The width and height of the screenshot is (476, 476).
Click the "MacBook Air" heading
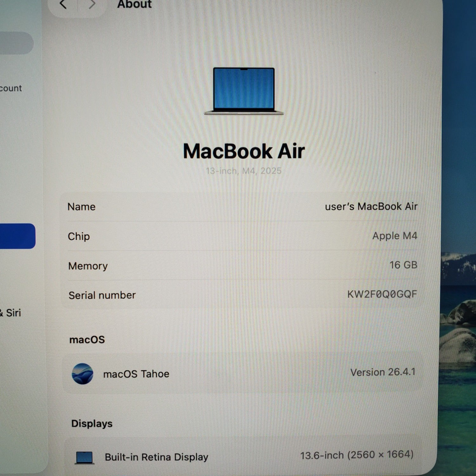pos(244,151)
